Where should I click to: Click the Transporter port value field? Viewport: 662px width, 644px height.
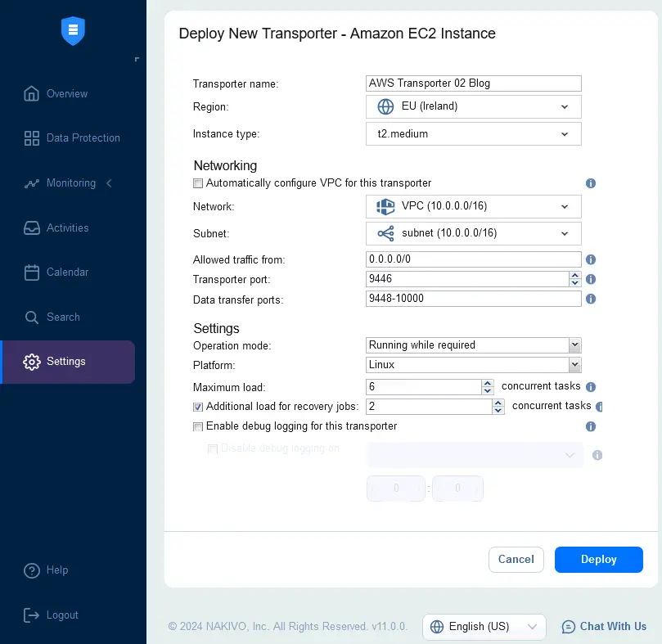pos(467,279)
